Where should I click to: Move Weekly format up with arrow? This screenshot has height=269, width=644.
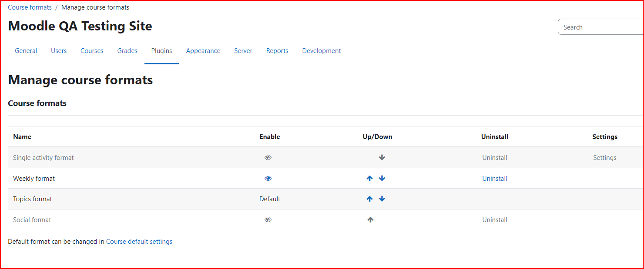[x=370, y=179]
